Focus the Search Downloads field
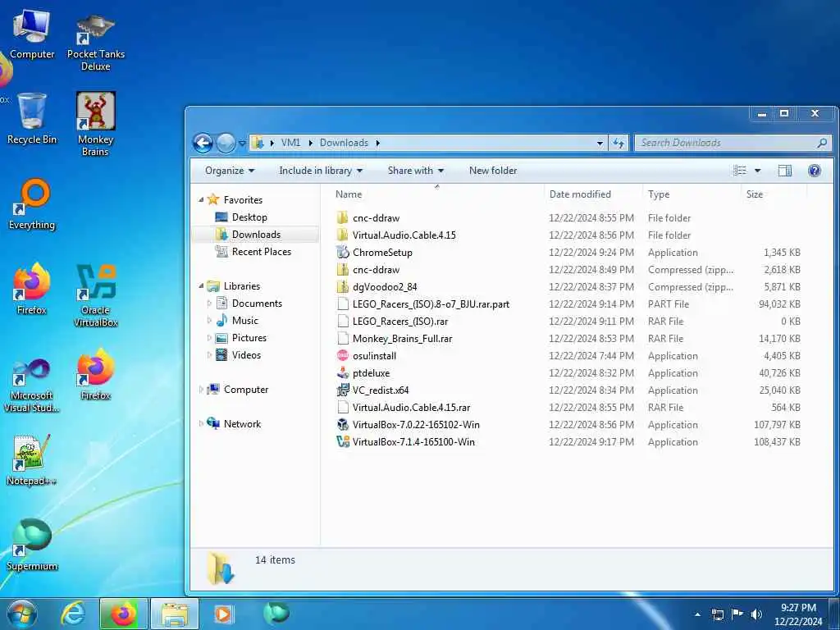This screenshot has height=630, width=840. [733, 143]
